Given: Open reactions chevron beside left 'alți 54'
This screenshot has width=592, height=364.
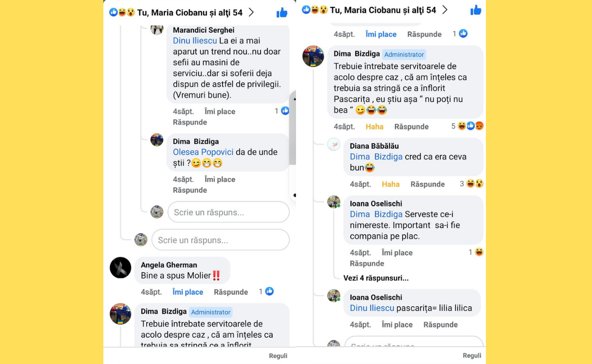Looking at the screenshot, I should click(x=251, y=12).
